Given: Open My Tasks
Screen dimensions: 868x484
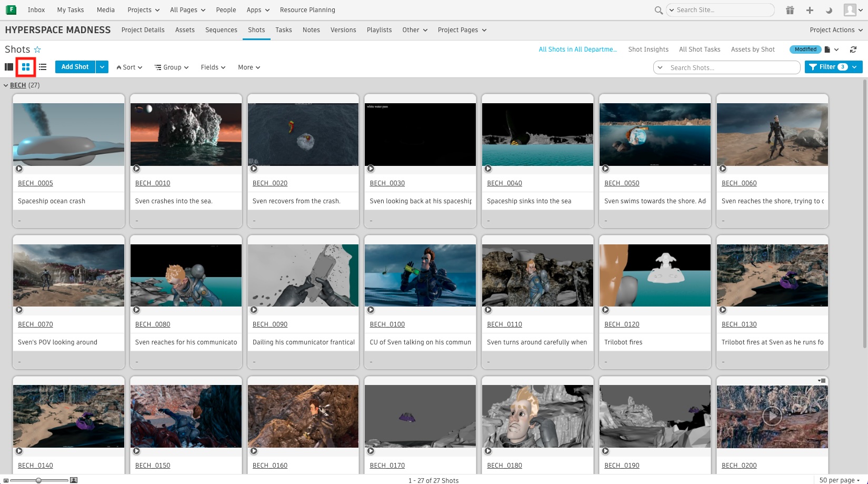Looking at the screenshot, I should (x=71, y=10).
